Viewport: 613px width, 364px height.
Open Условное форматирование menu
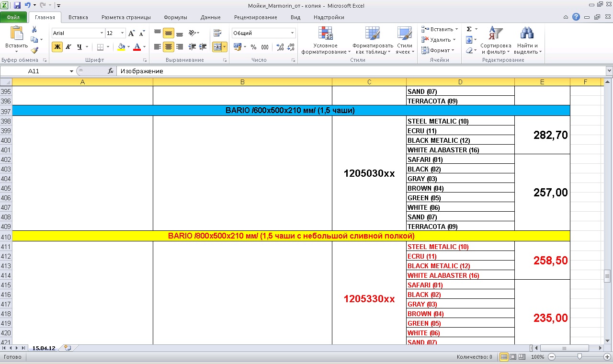326,40
